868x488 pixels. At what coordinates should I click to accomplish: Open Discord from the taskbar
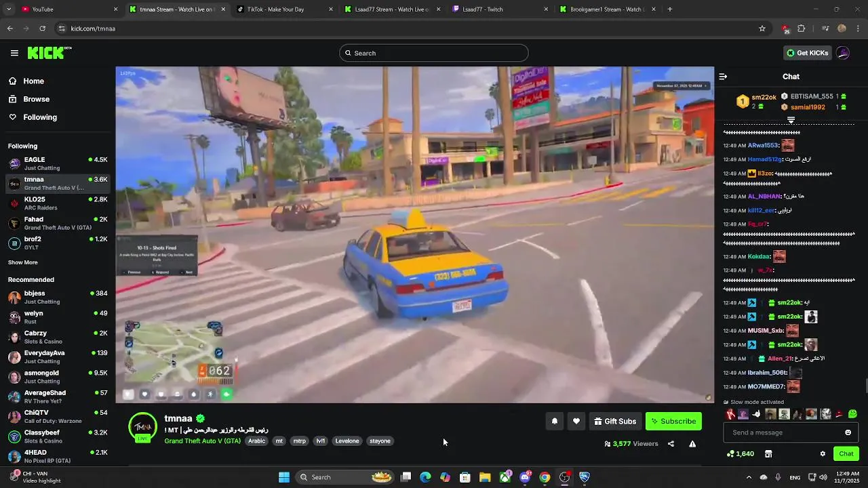point(525,477)
